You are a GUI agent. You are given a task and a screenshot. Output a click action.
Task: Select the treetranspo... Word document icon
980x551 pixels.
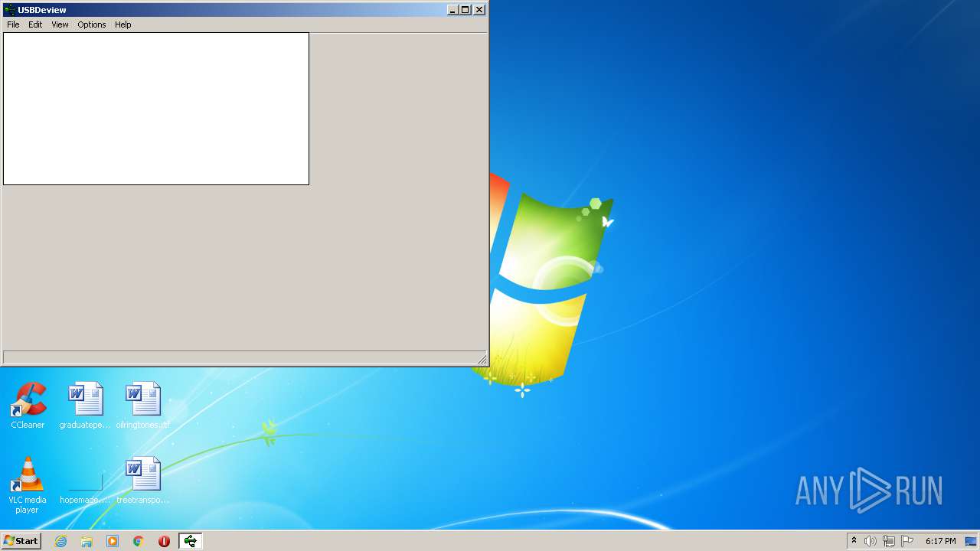pyautogui.click(x=143, y=481)
